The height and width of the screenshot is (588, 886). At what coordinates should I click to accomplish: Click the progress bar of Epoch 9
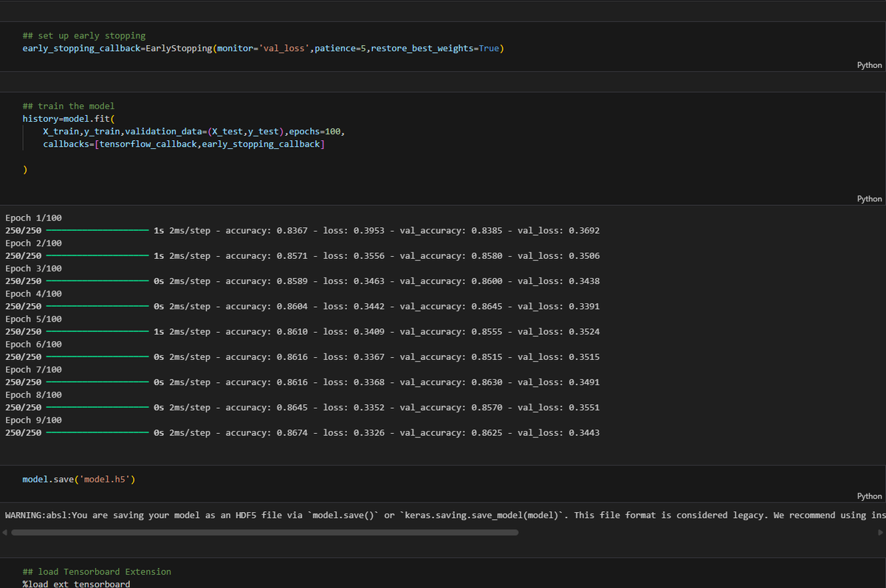coord(97,433)
